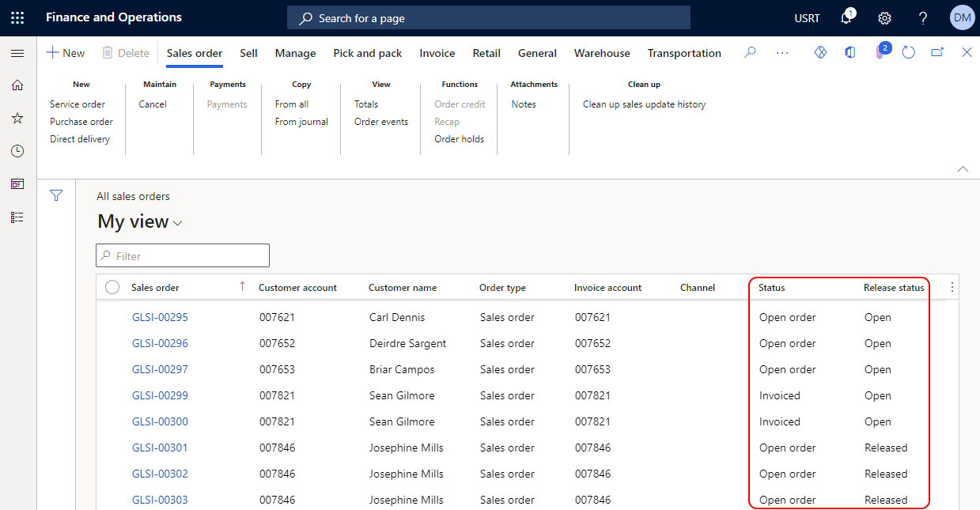Click Cancel in the Maintain group
This screenshot has height=510, width=980.
coord(153,104)
